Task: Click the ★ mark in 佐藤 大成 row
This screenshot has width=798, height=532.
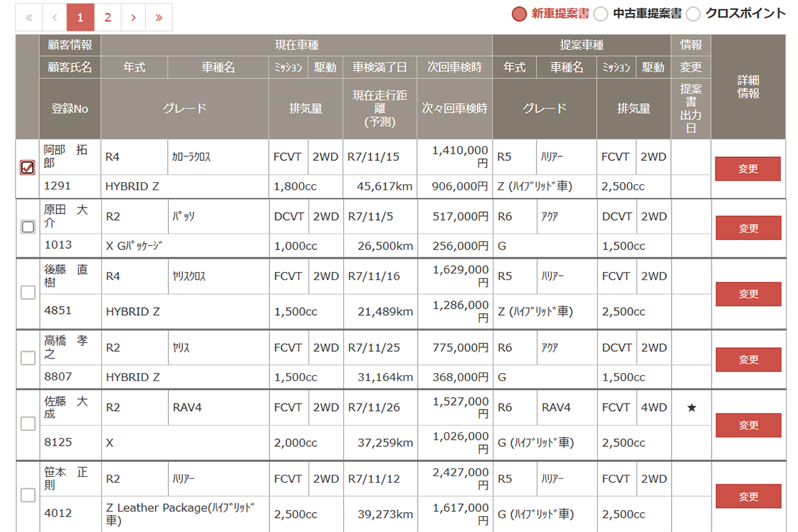Action: 692,408
